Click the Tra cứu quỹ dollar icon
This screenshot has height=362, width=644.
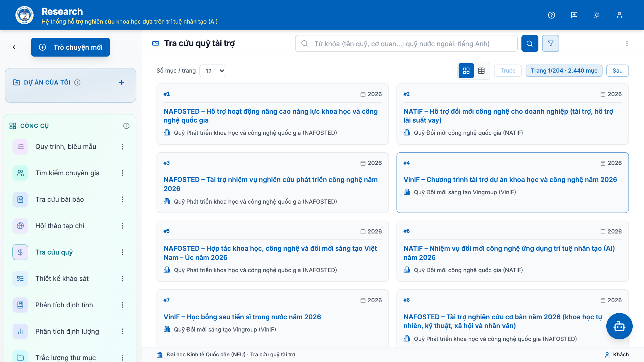click(x=20, y=252)
